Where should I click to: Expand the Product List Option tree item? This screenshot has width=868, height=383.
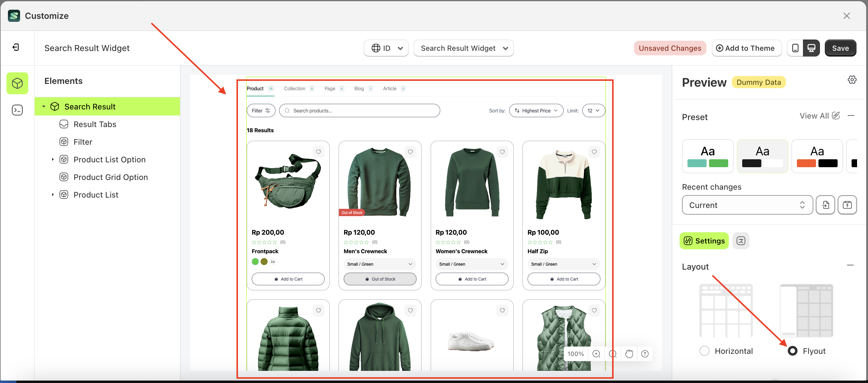click(53, 160)
